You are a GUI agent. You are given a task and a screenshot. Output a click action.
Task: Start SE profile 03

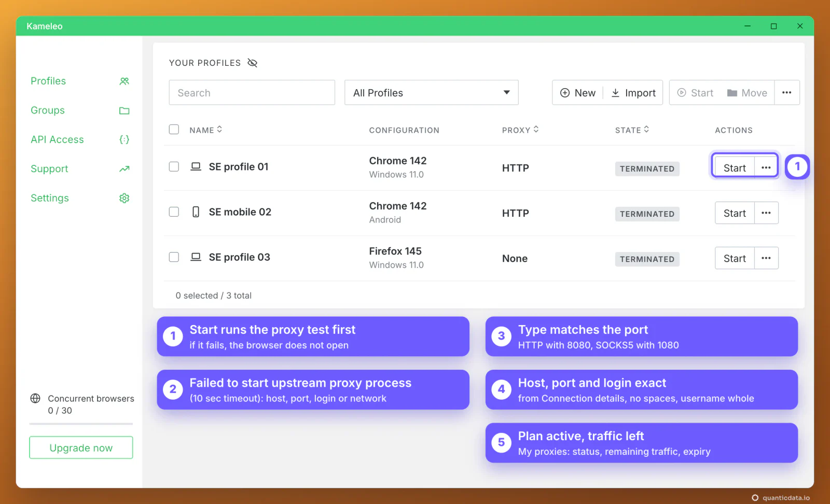tap(735, 258)
